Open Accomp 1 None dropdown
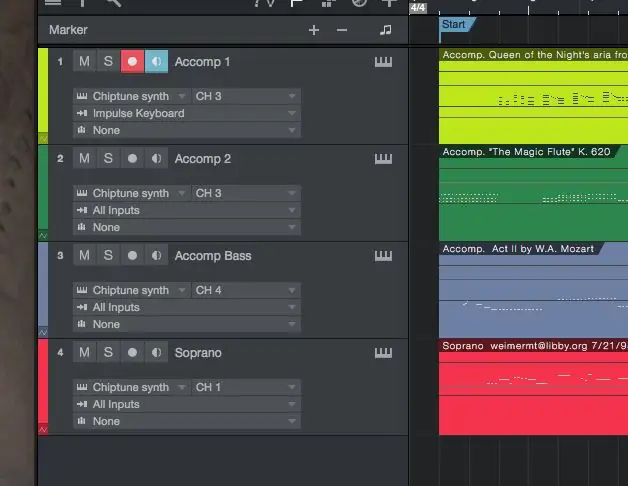This screenshot has width=628, height=486. point(187,130)
